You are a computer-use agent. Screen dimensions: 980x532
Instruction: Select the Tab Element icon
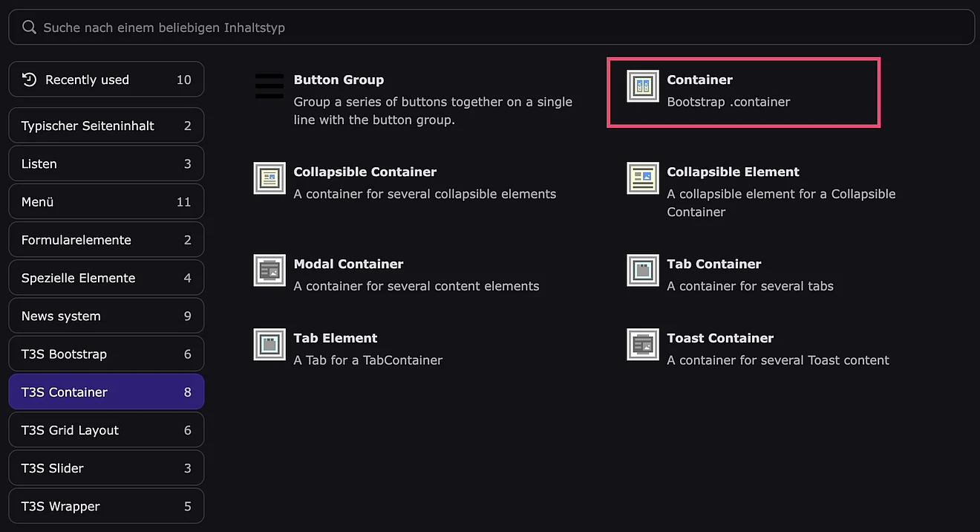[x=269, y=345]
